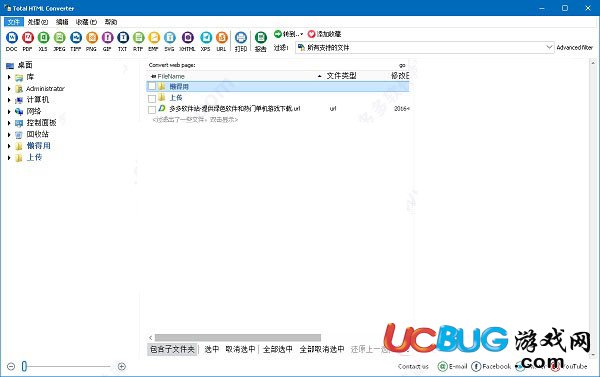Image resolution: width=600 pixels, height=377 pixels.
Task: Click the zoom slider handle
Action: pos(24,367)
